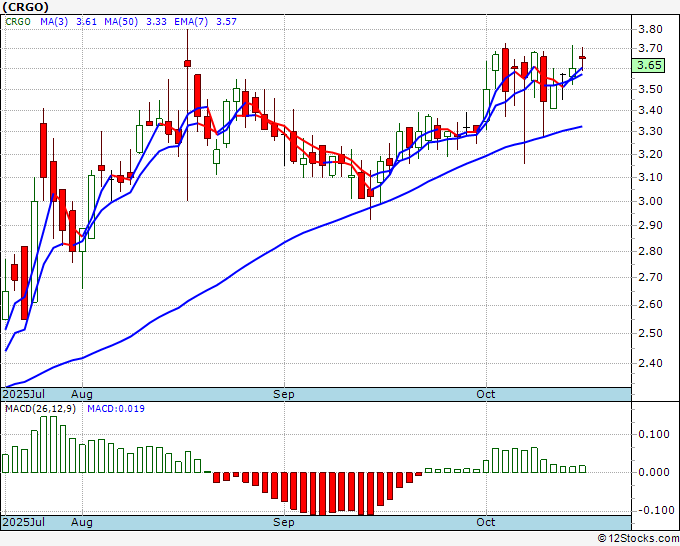
Task: Click the (CRGO) chart title
Action: coord(26,7)
